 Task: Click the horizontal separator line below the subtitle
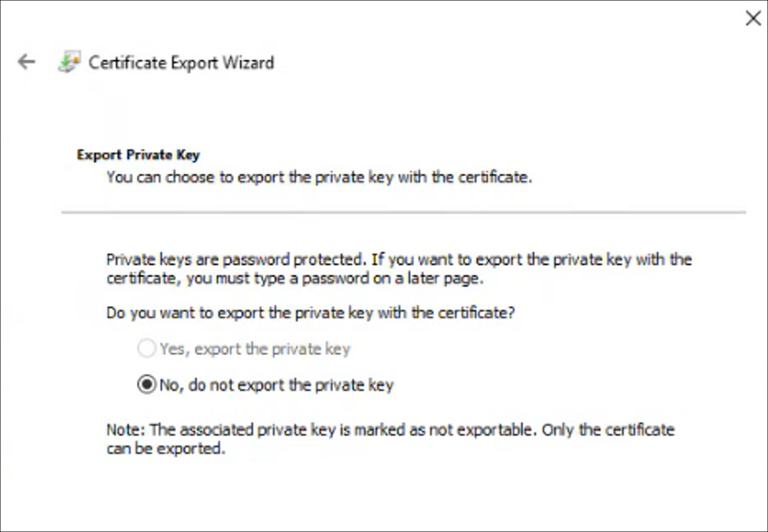pos(403,212)
